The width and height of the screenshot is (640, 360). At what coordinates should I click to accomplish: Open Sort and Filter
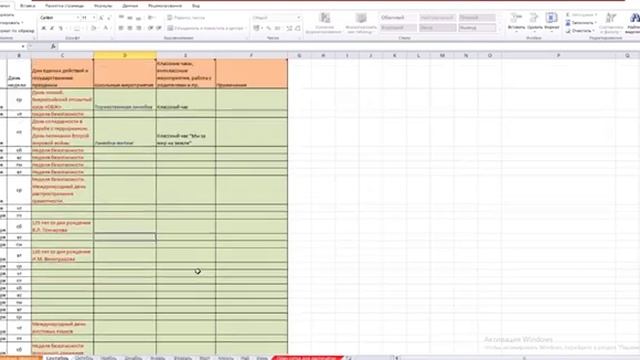(x=611, y=23)
